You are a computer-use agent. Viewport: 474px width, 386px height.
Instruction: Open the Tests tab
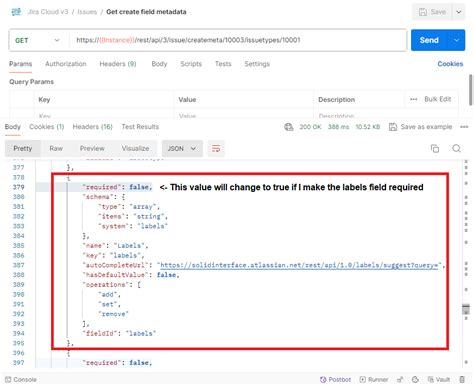(x=223, y=64)
